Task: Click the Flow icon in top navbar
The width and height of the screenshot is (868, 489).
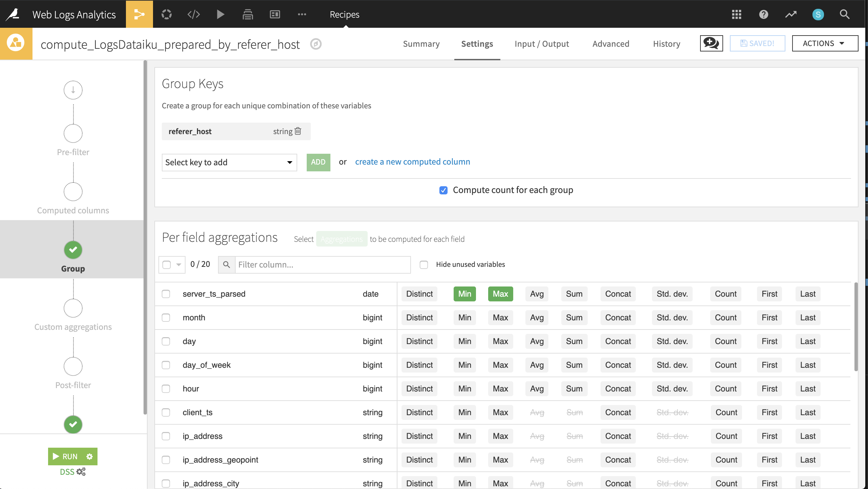Action: 139,14
